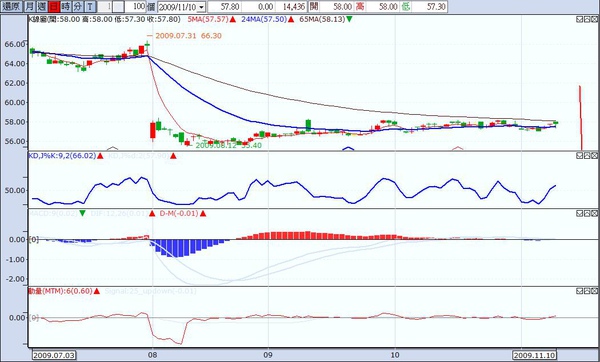Open the 2009/11/10 date dropdown arrow
Image resolution: width=600 pixels, height=362 pixels.
coord(201,7)
